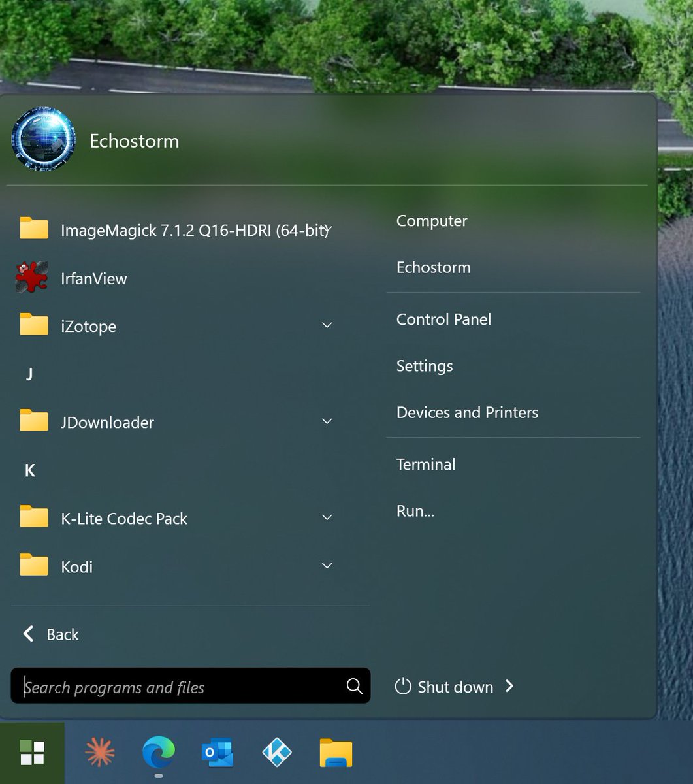Launch the orange starburst app on taskbar
Viewport: 693px width, 784px height.
click(x=100, y=753)
